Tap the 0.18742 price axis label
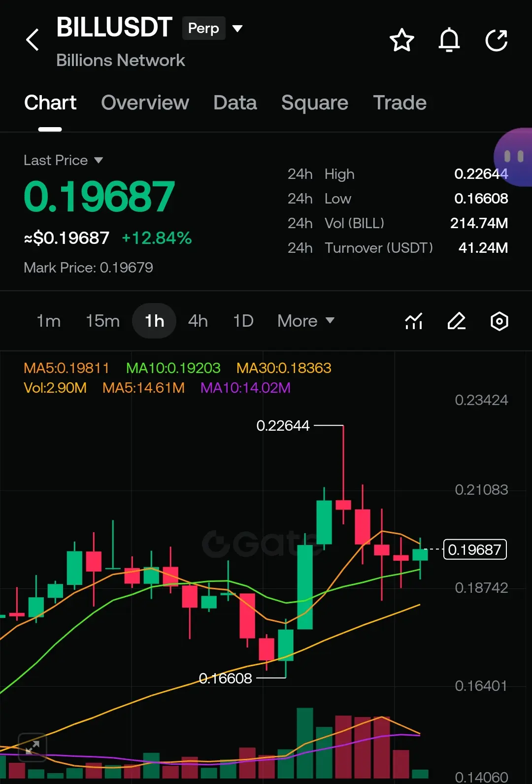Viewport: 532px width, 784px height. [481, 588]
